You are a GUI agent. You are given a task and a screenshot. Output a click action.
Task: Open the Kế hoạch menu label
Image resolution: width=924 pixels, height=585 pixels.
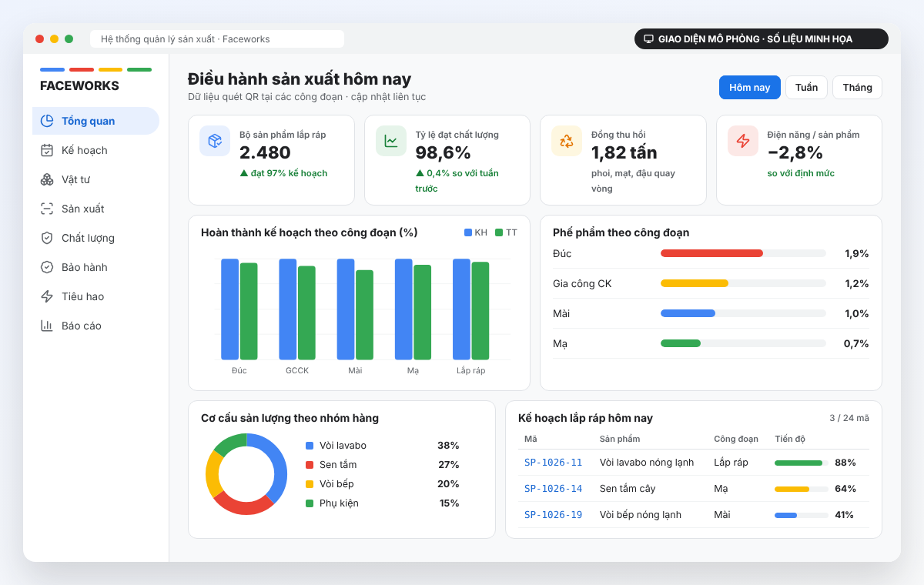[85, 150]
